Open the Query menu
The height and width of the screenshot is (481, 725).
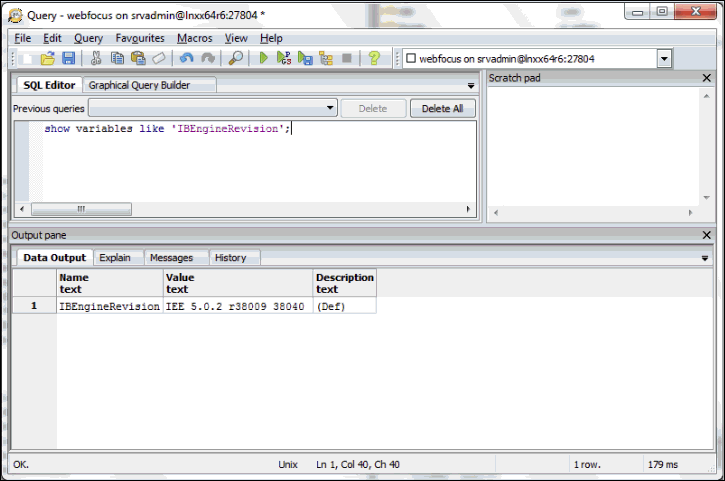88,38
